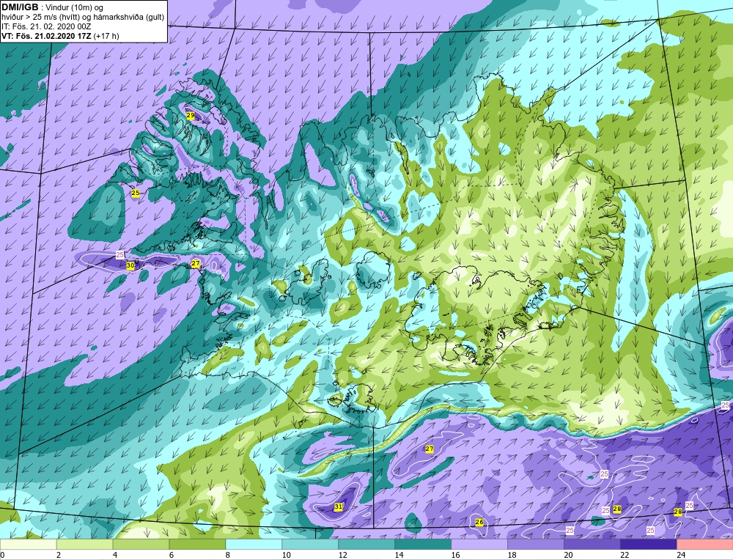Click the yellow 30 max gust marker
Image resolution: width=733 pixels, height=560 pixels.
click(x=130, y=265)
